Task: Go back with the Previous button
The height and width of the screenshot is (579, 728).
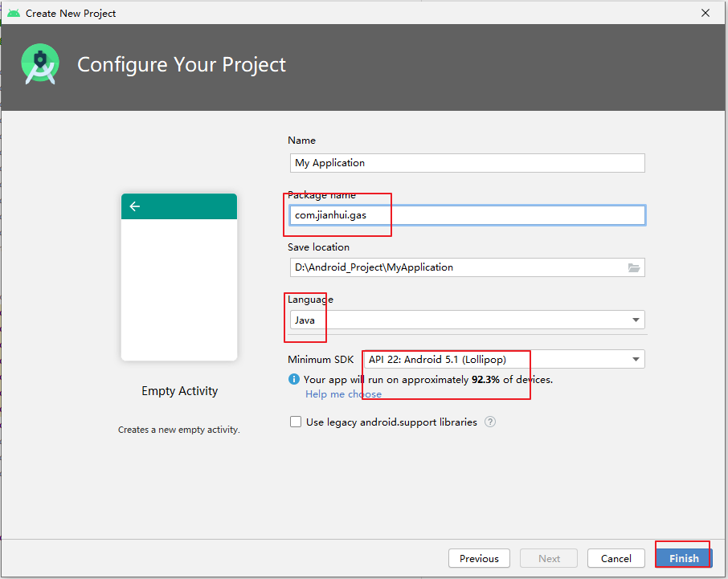Action: (479, 558)
